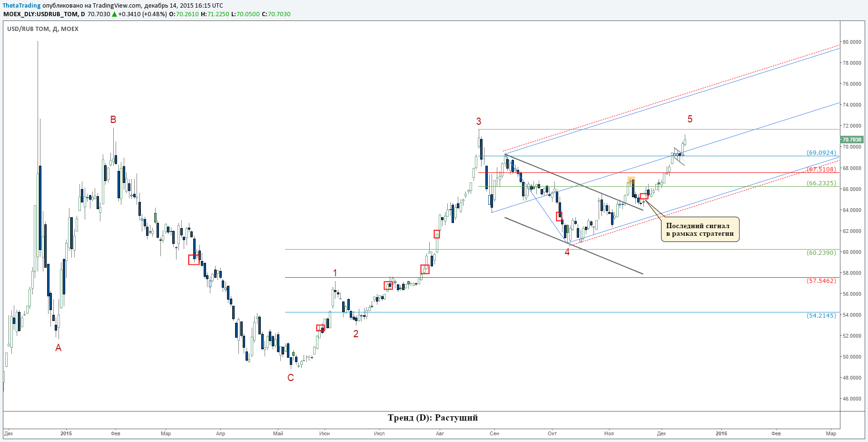Click the level label (54.2145)
The width and height of the screenshot is (868, 442).
click(821, 315)
